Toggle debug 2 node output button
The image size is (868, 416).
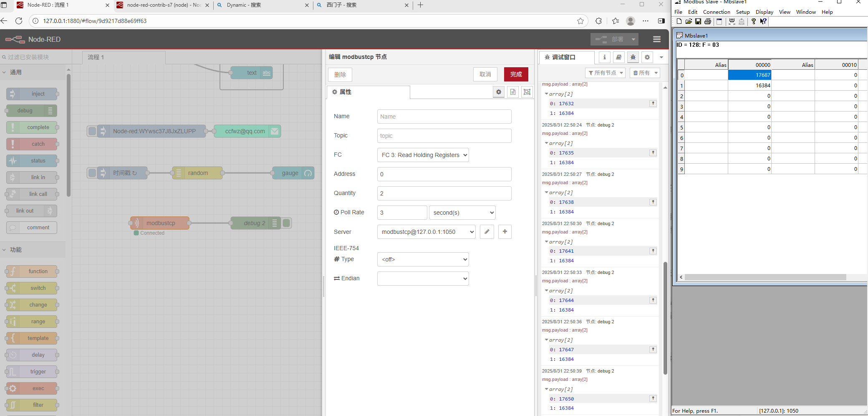click(x=286, y=223)
